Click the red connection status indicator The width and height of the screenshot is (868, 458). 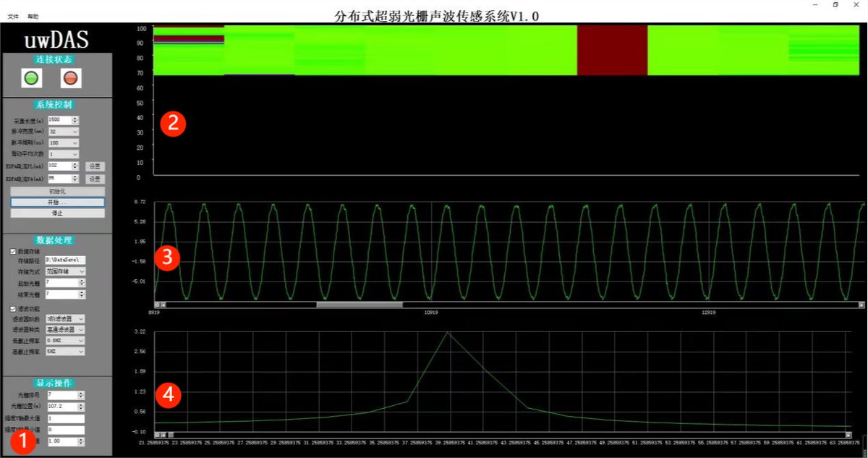[70, 77]
